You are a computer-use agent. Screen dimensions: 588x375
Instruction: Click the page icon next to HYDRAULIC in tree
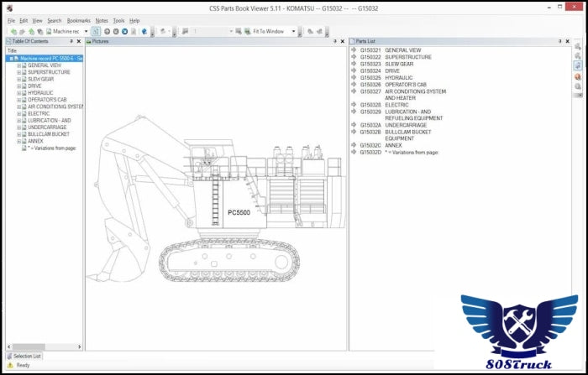pyautogui.click(x=24, y=93)
